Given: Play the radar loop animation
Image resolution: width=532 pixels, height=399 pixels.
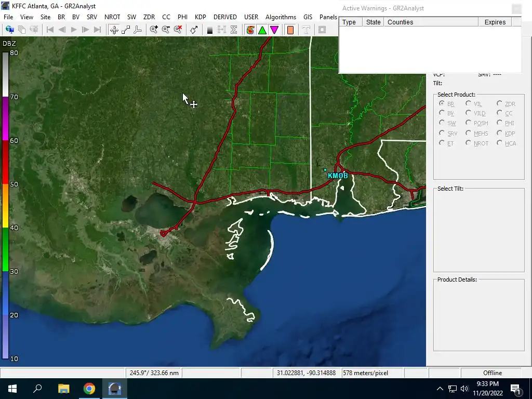Looking at the screenshot, I should click(74, 30).
